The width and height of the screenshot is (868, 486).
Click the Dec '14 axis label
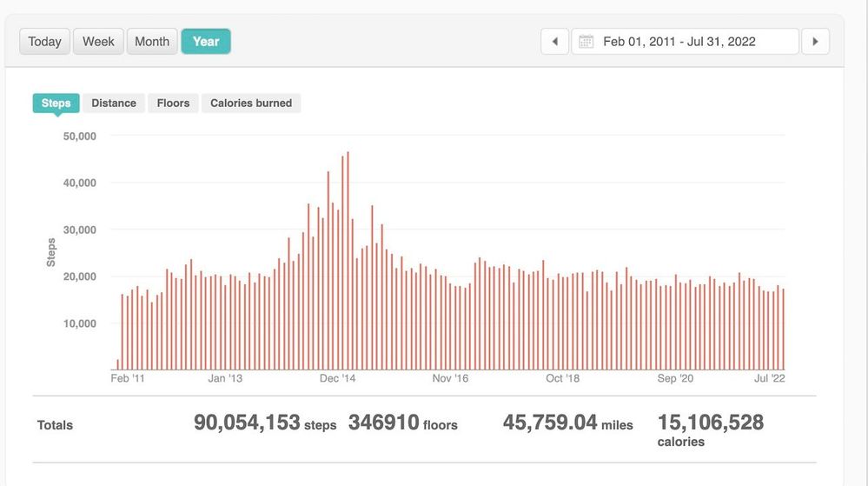pos(338,378)
